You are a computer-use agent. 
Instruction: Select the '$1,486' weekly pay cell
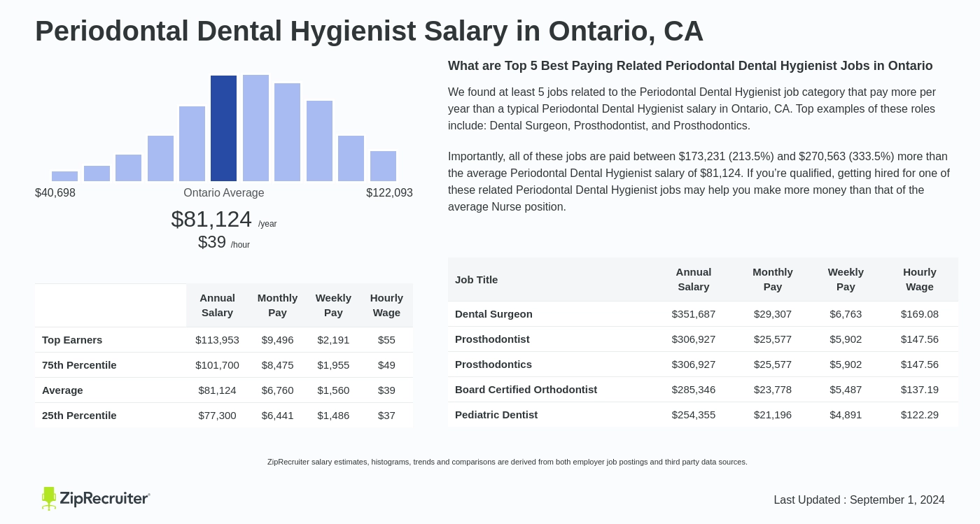333,416
